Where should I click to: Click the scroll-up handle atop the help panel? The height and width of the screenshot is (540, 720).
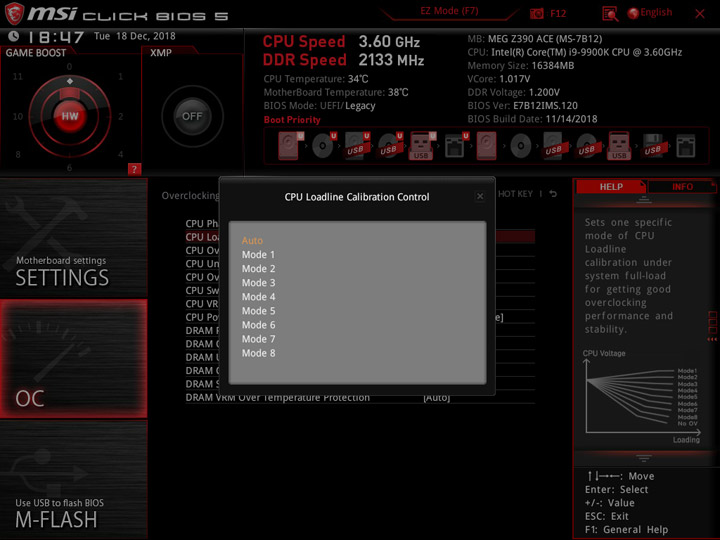pyautogui.click(x=643, y=199)
